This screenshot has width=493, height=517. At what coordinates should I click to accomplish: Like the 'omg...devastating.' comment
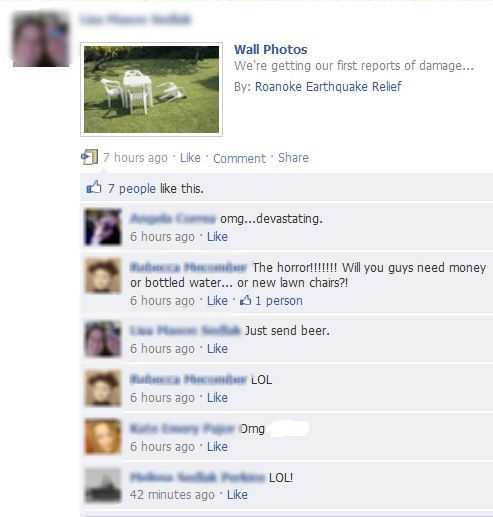pos(217,237)
